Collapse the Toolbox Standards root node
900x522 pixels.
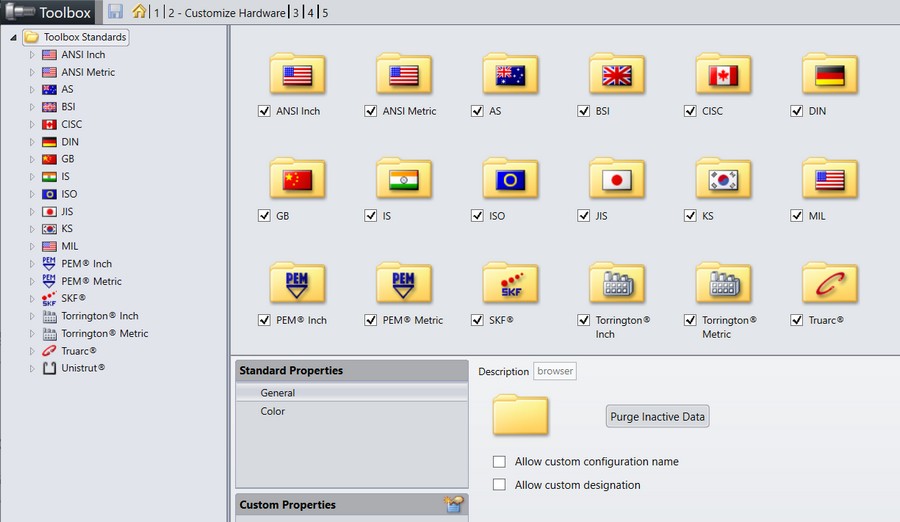pyautogui.click(x=13, y=37)
